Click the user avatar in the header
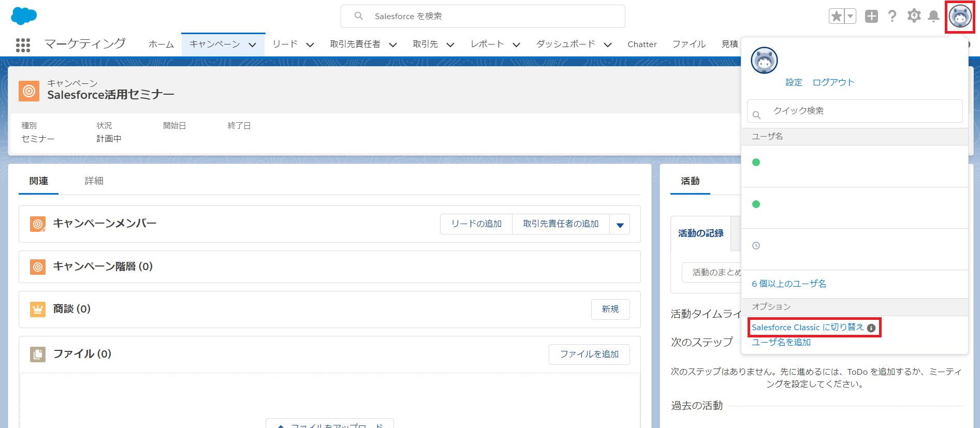 click(x=960, y=17)
